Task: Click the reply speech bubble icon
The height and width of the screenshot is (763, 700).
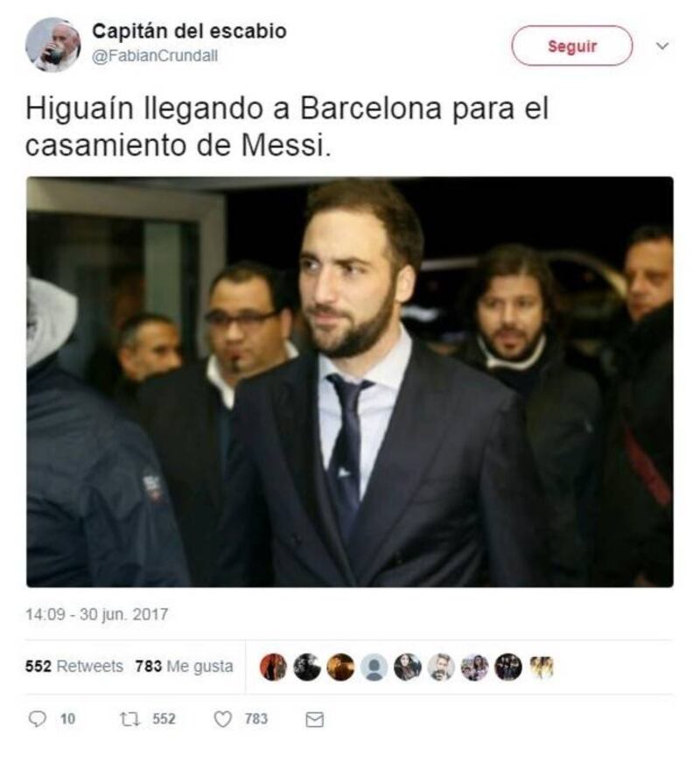Action: pyautogui.click(x=37, y=718)
